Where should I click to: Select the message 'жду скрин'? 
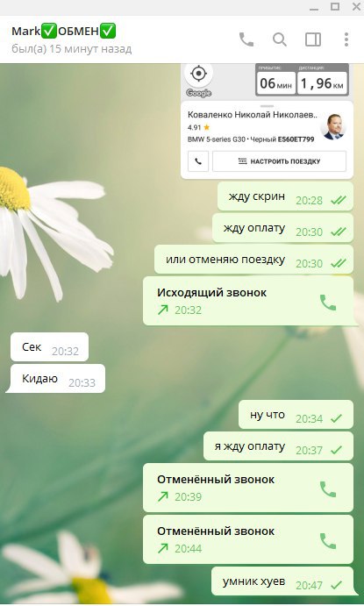pos(285,196)
